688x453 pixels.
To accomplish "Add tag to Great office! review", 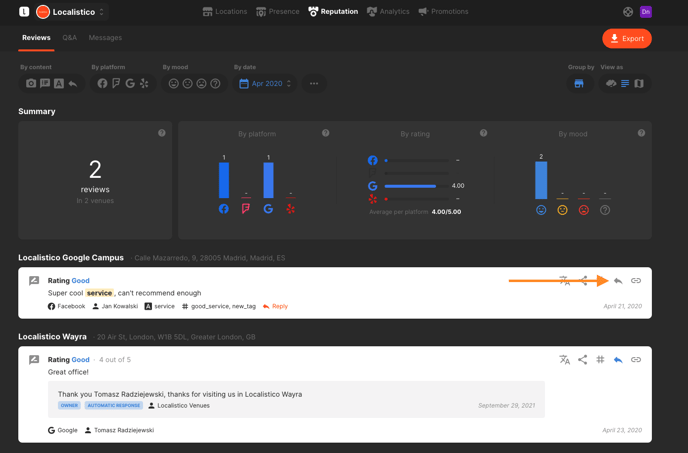I will coord(600,360).
